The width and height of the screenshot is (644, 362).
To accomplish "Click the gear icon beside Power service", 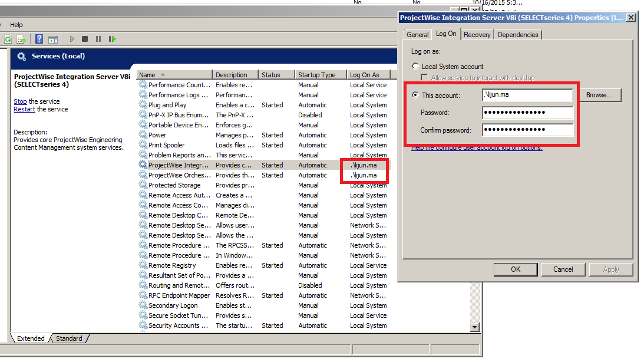I will (143, 135).
